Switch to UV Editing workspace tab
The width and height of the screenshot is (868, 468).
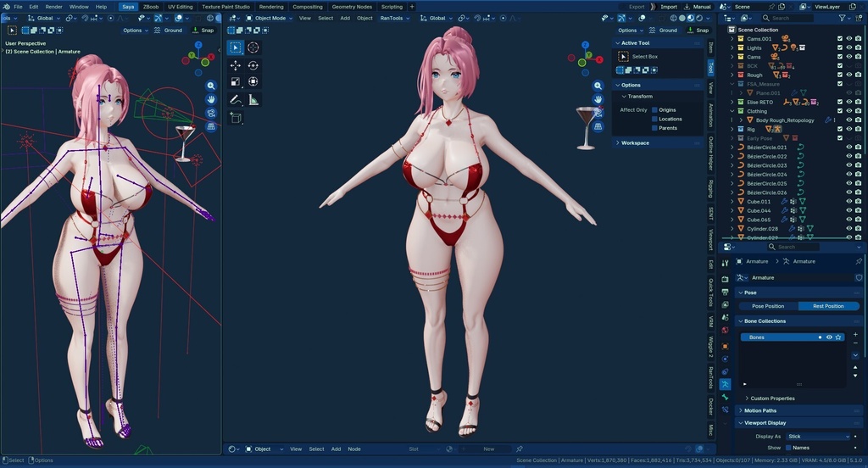pos(180,7)
